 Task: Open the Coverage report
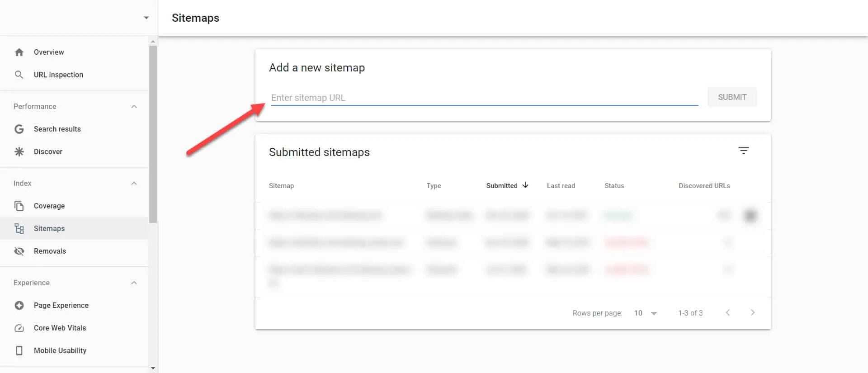click(74, 206)
